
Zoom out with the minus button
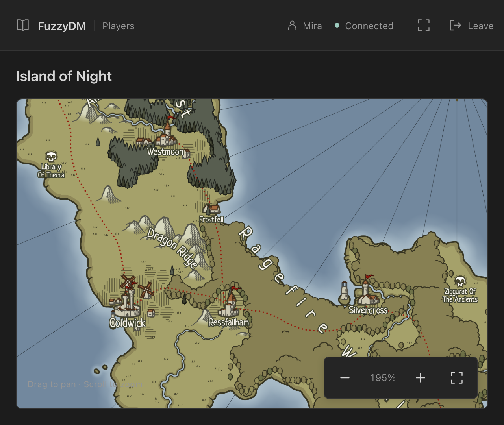tap(345, 378)
